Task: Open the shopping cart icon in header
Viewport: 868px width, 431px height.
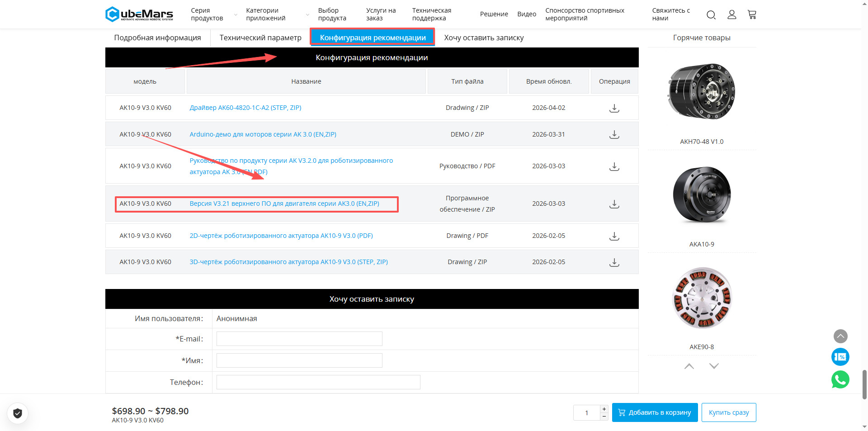Action: [x=752, y=15]
